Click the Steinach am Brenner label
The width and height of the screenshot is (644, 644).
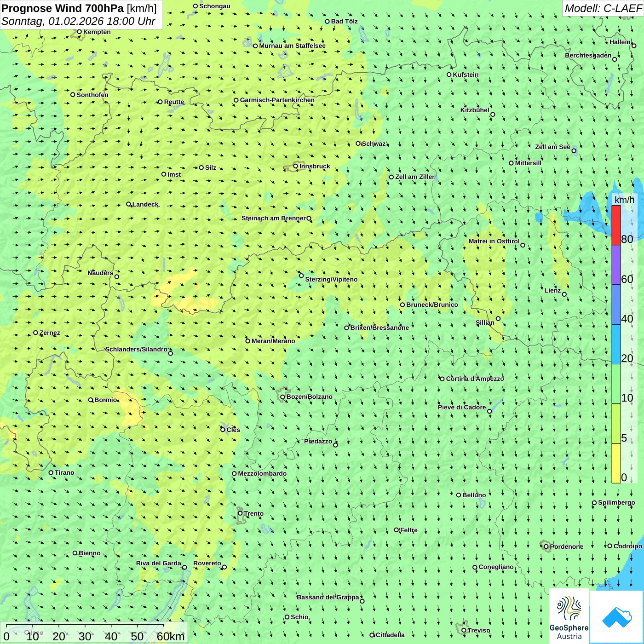tap(274, 218)
